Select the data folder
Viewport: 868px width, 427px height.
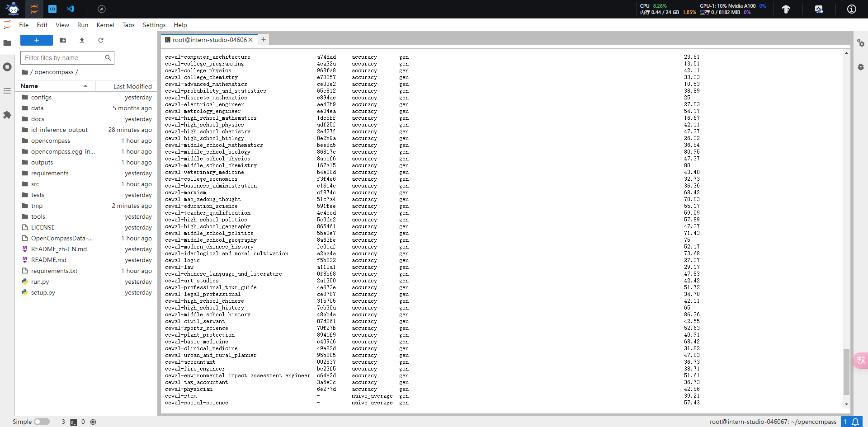(x=87, y=108)
